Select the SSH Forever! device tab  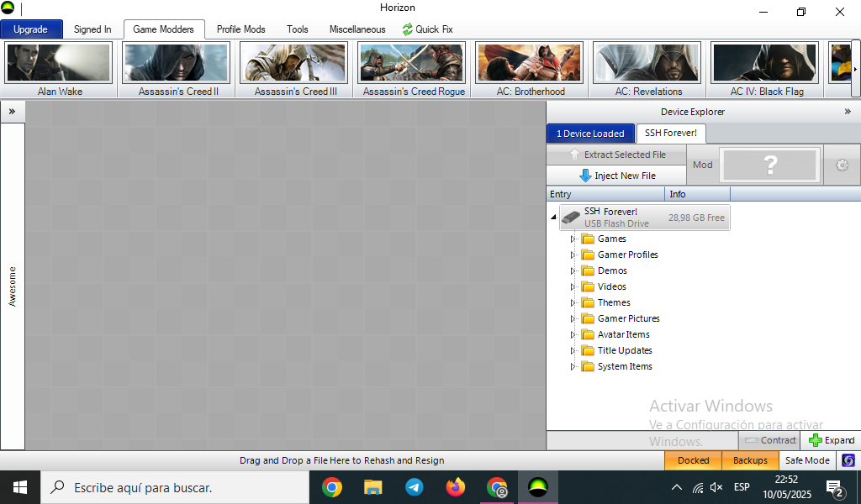[x=671, y=133]
